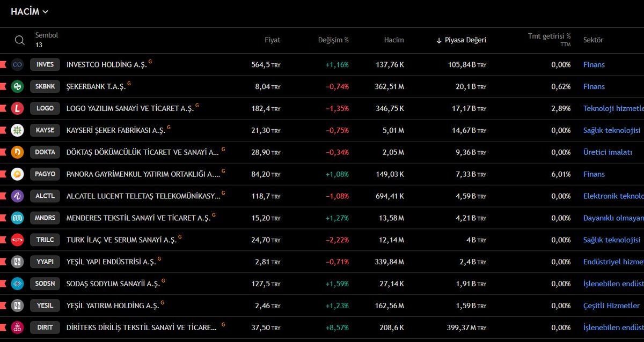Click the Şekerbank logo icon

[18, 87]
